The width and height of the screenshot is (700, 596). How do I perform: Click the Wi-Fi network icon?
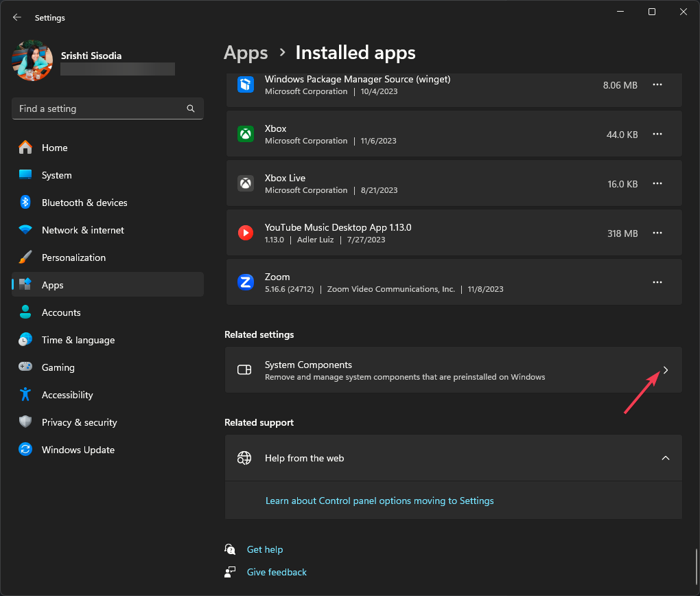[x=25, y=229]
